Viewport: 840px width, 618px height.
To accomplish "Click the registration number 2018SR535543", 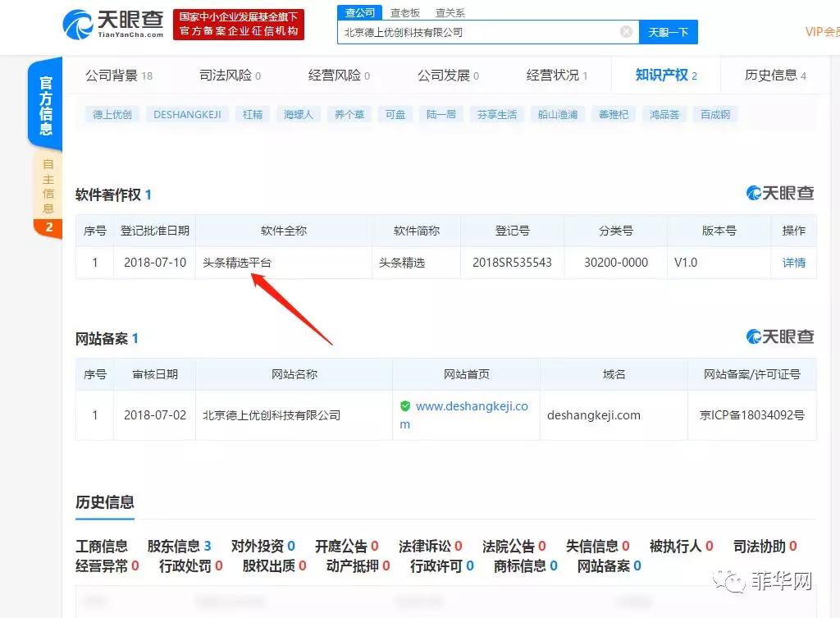I will click(x=512, y=263).
